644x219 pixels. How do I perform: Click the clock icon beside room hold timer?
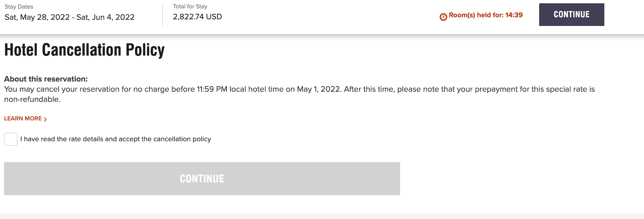point(443,17)
